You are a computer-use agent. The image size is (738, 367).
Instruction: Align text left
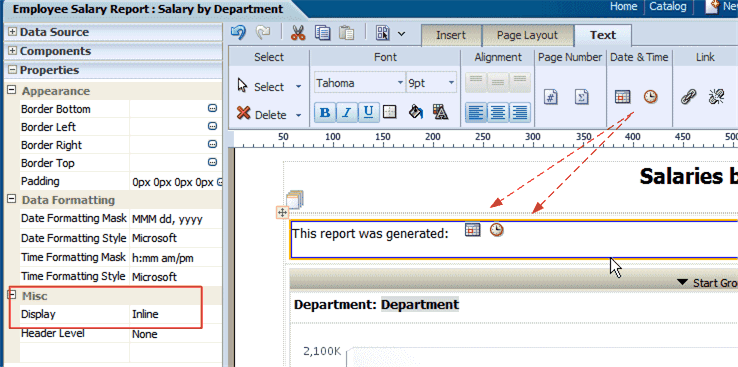point(476,112)
